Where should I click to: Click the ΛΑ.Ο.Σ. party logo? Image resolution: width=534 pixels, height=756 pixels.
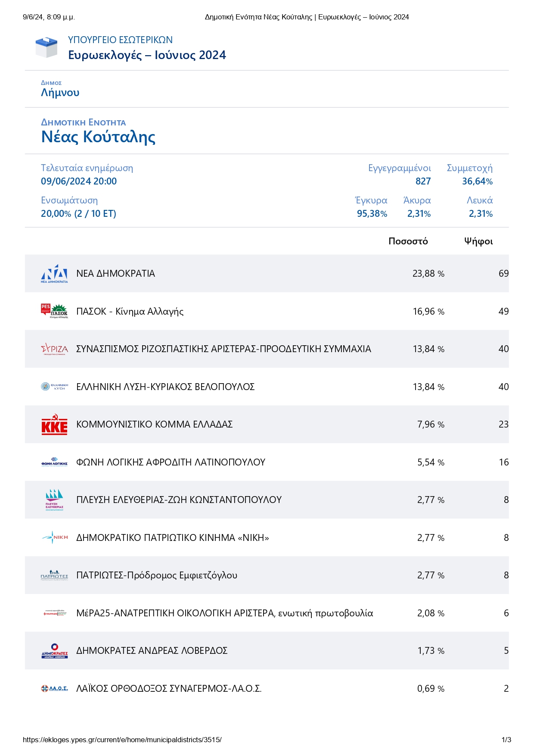coord(54,688)
